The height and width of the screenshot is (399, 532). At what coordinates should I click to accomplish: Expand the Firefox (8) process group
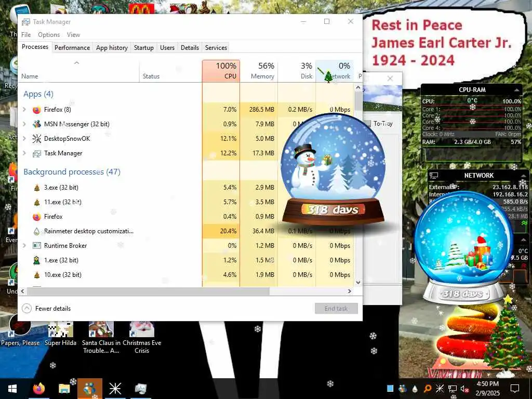pyautogui.click(x=24, y=110)
